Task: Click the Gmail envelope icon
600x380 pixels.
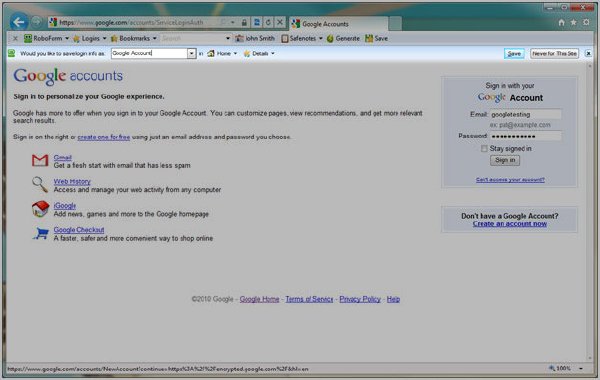Action: [x=40, y=160]
